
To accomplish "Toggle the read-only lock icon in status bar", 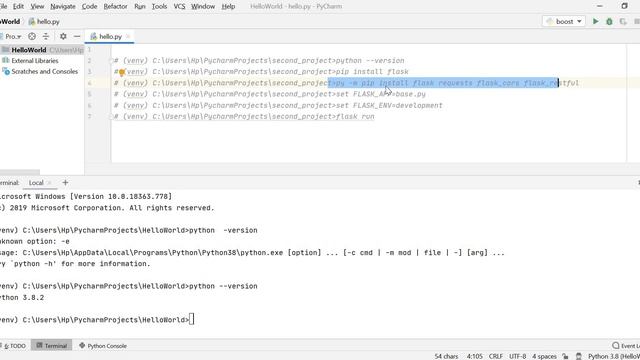I will click(565, 356).
